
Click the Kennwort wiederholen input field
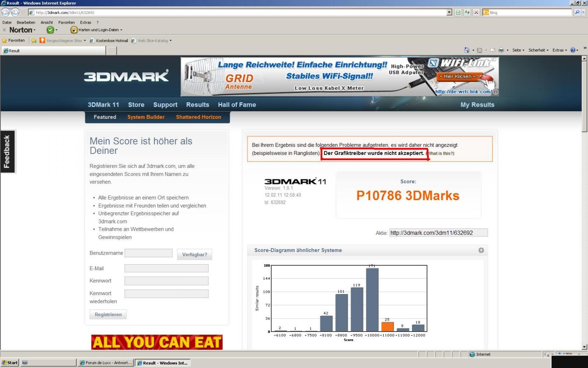tap(166, 294)
